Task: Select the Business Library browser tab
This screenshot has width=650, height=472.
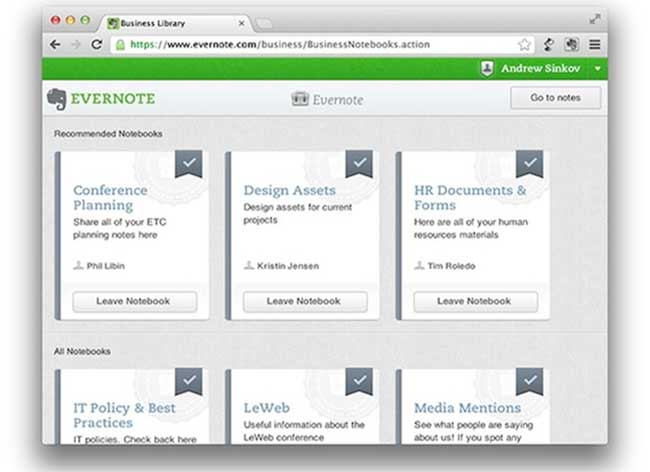Action: [174, 23]
